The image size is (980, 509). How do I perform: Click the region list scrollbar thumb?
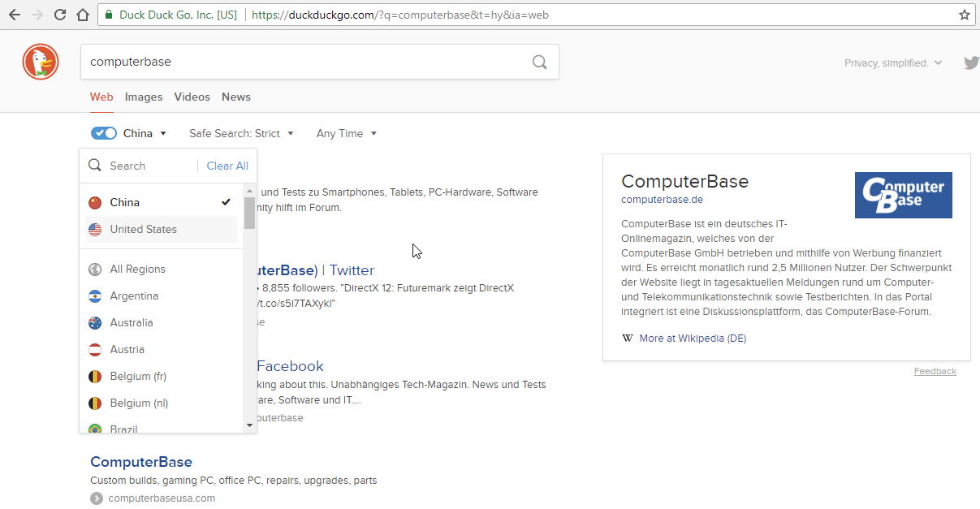[x=249, y=213]
